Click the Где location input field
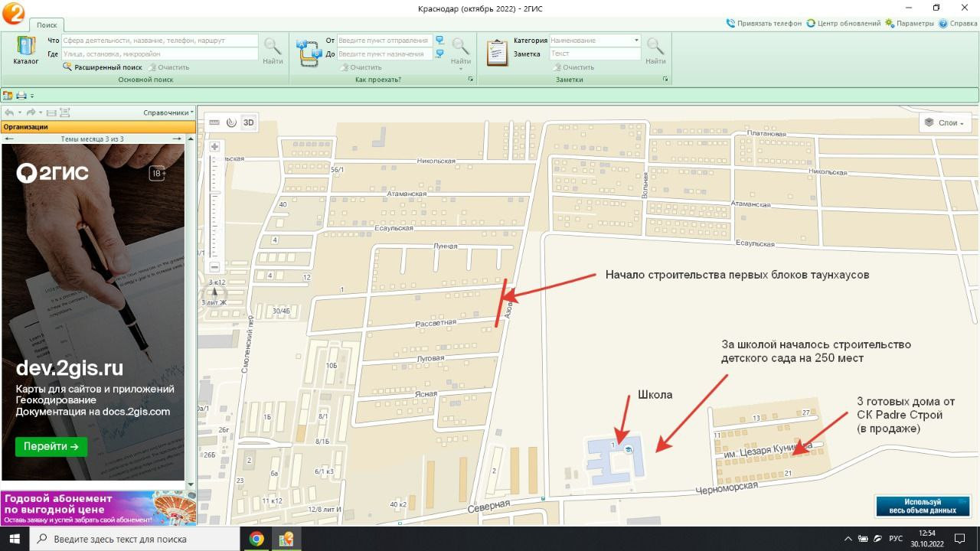980x551 pixels. pos(160,54)
